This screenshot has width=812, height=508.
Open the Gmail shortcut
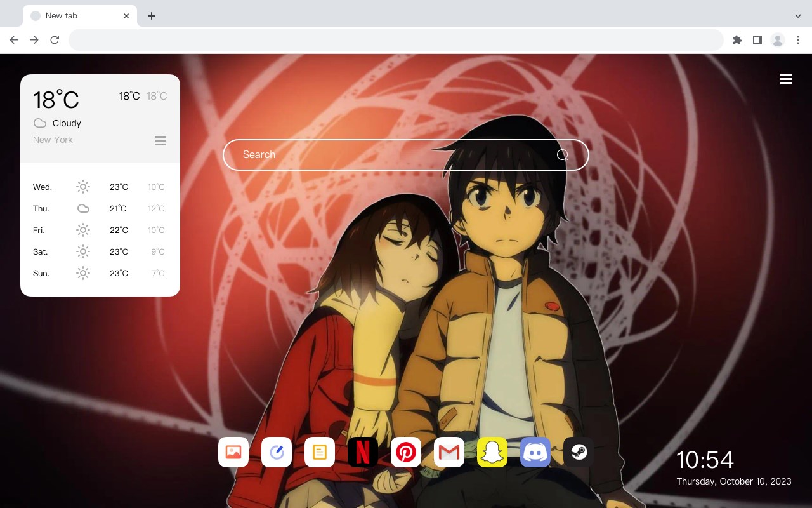tap(449, 452)
